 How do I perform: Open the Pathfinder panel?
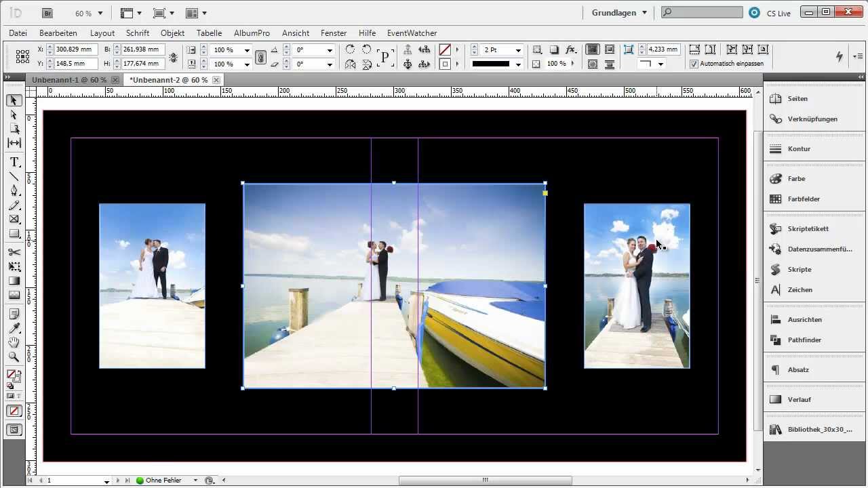click(x=804, y=340)
